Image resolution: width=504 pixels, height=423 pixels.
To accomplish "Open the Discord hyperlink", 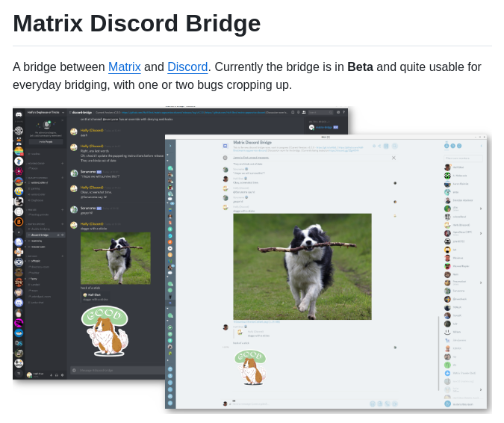I will [187, 67].
